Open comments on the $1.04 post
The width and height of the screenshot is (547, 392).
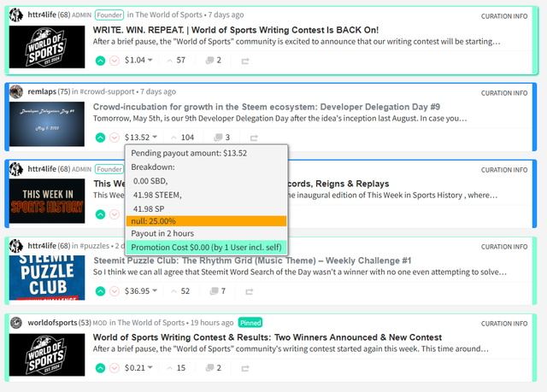pos(213,61)
